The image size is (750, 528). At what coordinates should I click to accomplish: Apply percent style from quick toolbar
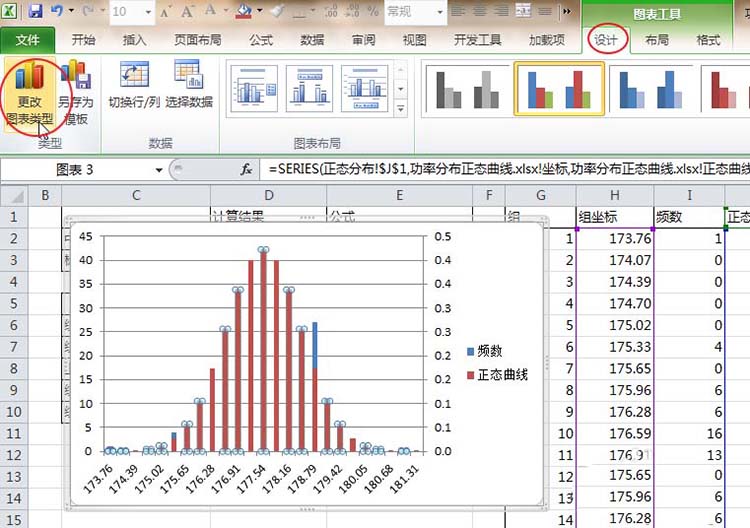point(373,11)
